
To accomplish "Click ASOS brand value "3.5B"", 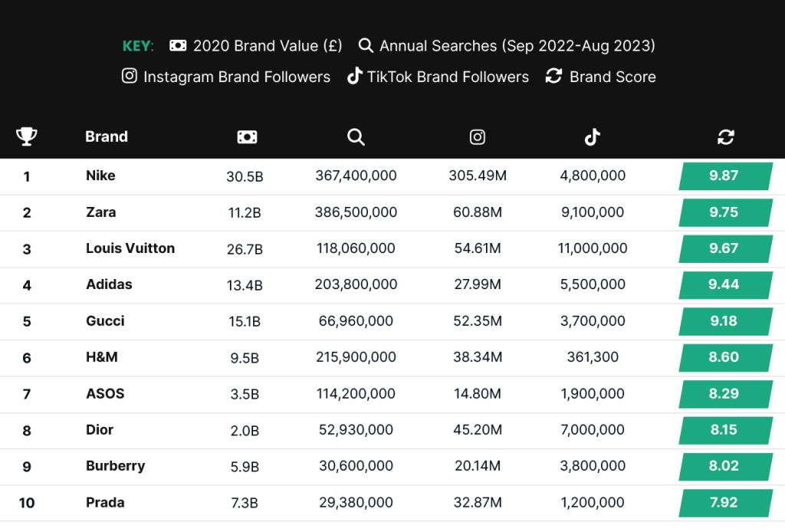I will point(245,394).
